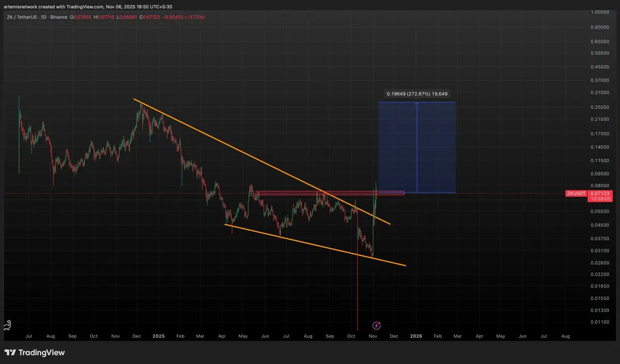Click the 0.31000 price axis label

(600, 93)
